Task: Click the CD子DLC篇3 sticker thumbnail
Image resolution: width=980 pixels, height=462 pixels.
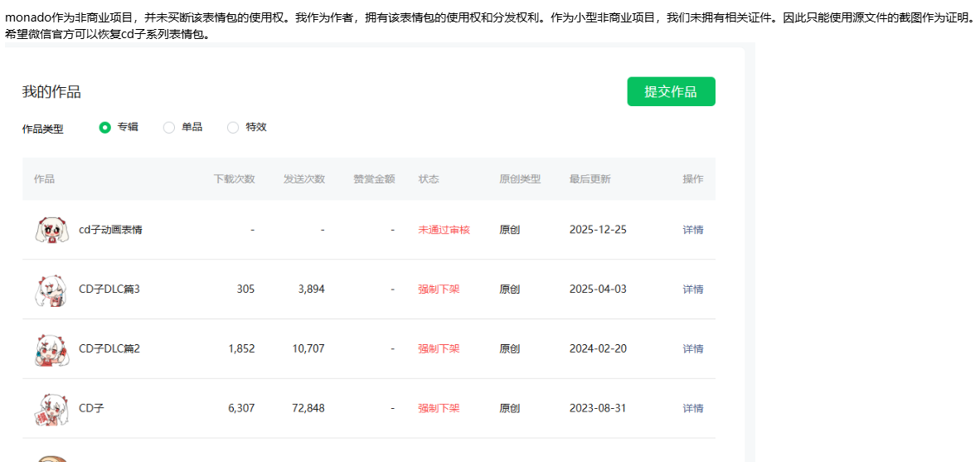Action: coord(51,289)
